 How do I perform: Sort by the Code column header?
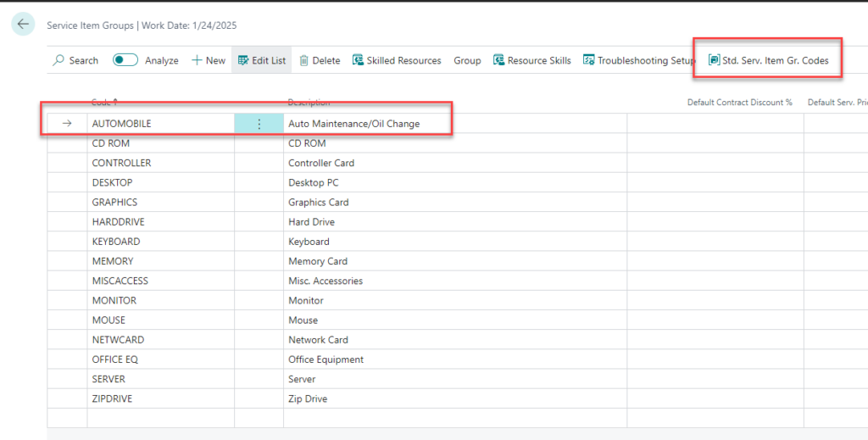pos(104,103)
